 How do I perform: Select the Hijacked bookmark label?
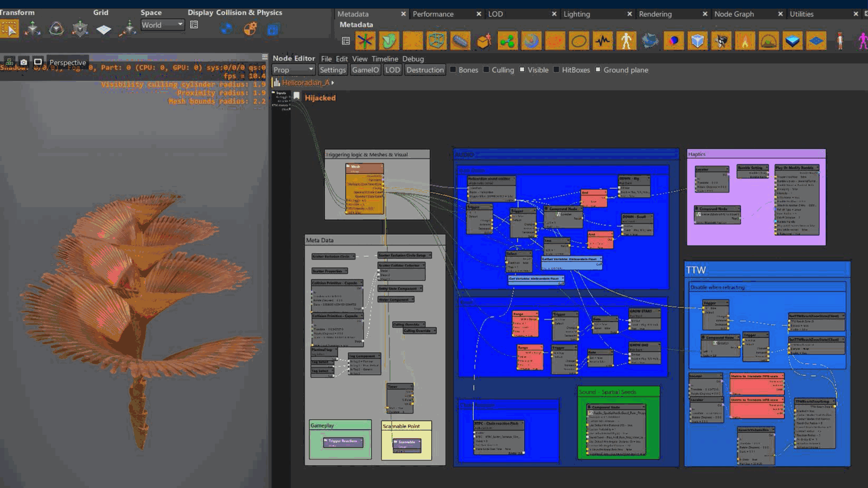(320, 98)
